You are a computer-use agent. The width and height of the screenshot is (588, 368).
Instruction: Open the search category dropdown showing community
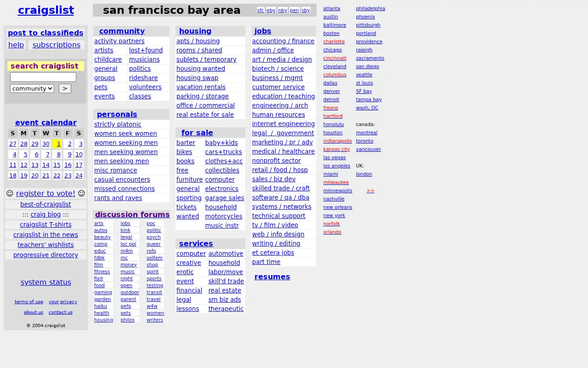(x=32, y=88)
